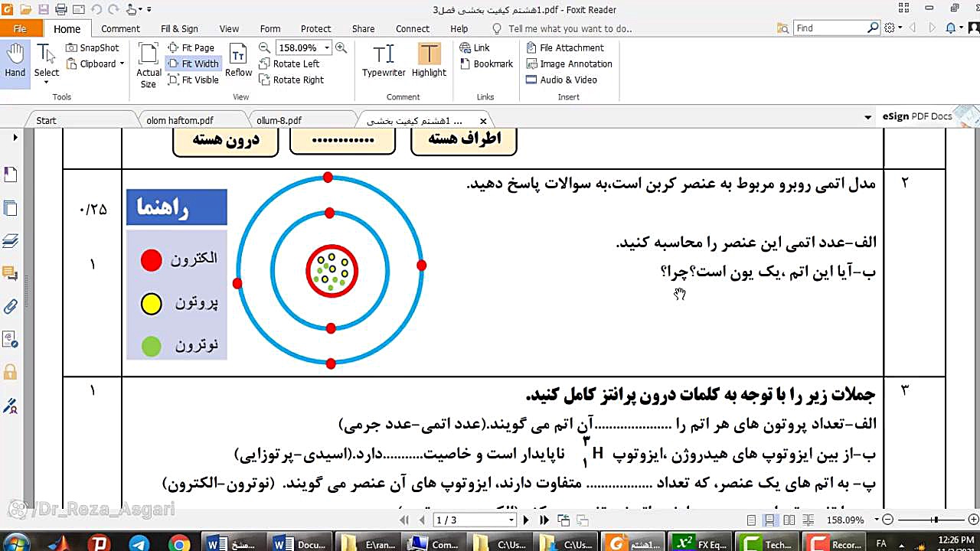Expand the Clipboard dropdown
The height and width of the screenshot is (551, 980).
(122, 64)
